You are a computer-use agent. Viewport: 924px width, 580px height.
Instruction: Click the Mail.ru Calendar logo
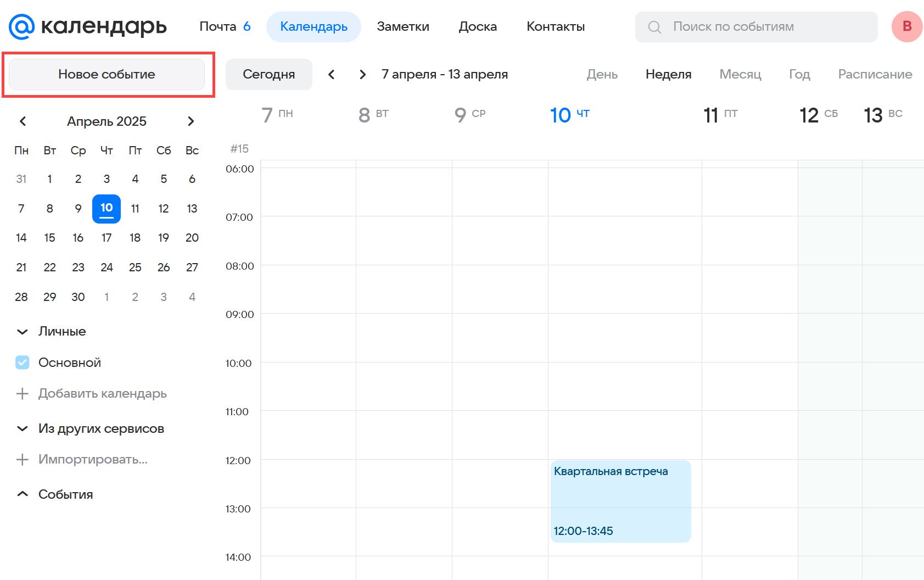pos(87,26)
